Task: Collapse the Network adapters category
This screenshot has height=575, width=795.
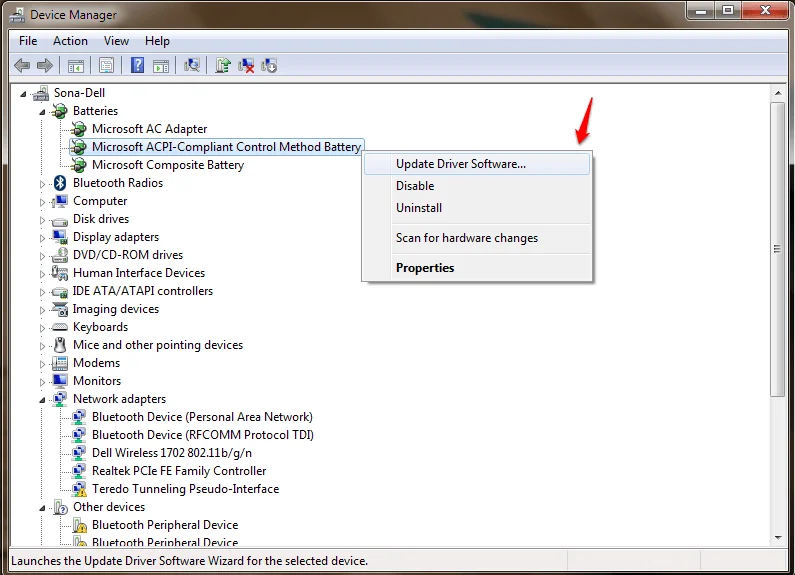Action: (x=42, y=400)
